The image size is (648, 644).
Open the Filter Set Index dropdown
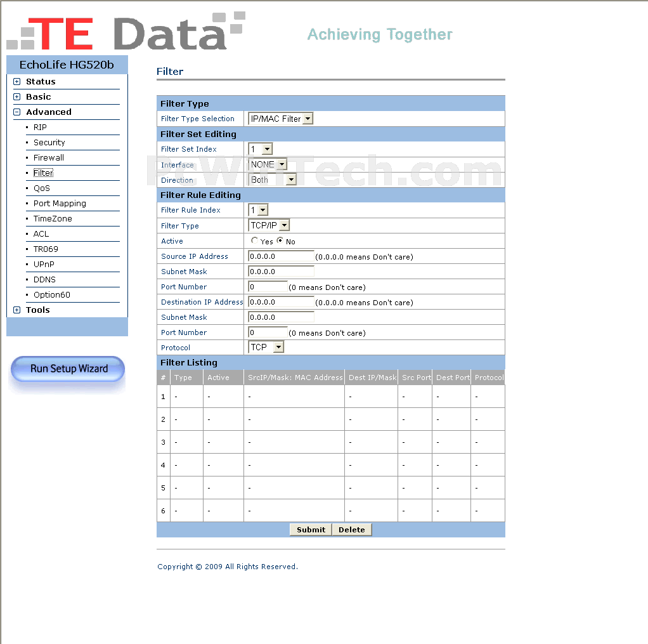tap(261, 149)
